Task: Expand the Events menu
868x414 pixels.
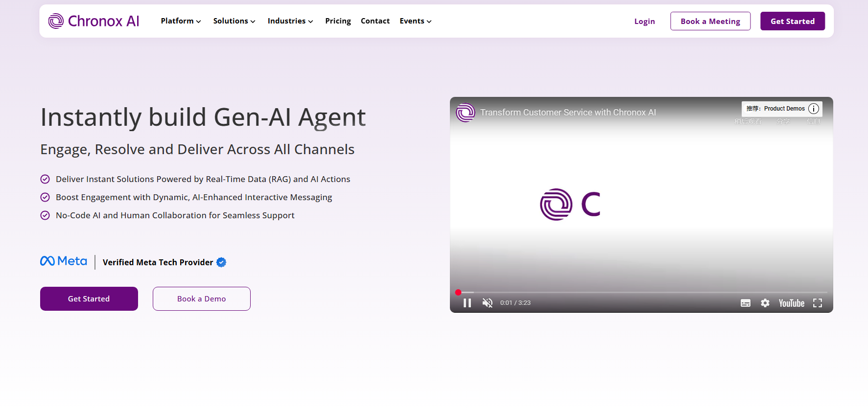Action: [415, 21]
